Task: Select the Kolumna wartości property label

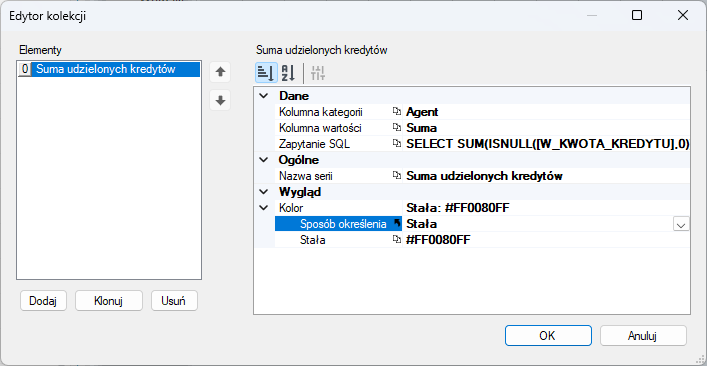Action: [320, 128]
